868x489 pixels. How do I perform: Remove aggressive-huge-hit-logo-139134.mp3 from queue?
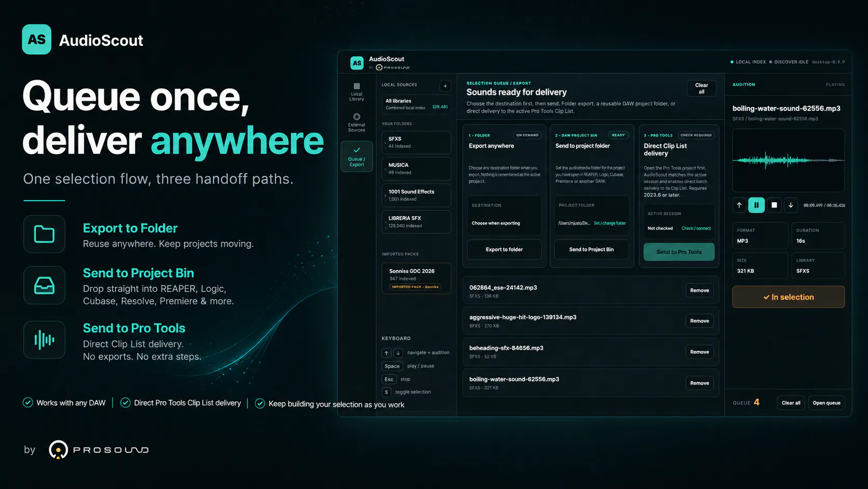pyautogui.click(x=699, y=321)
